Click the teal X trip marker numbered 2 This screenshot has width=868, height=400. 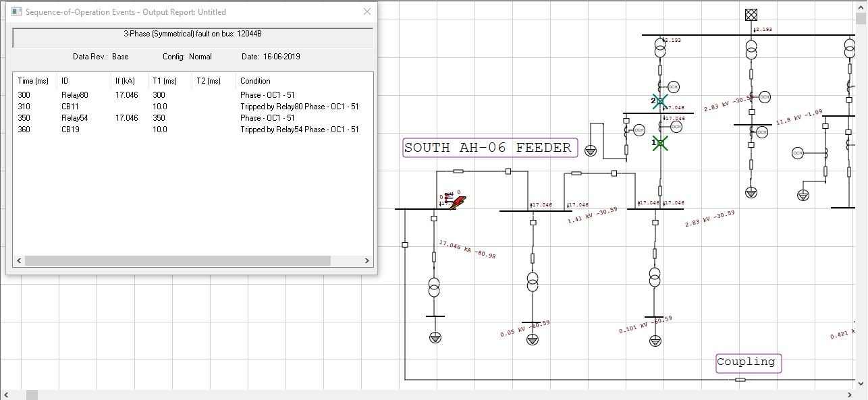[x=660, y=101]
